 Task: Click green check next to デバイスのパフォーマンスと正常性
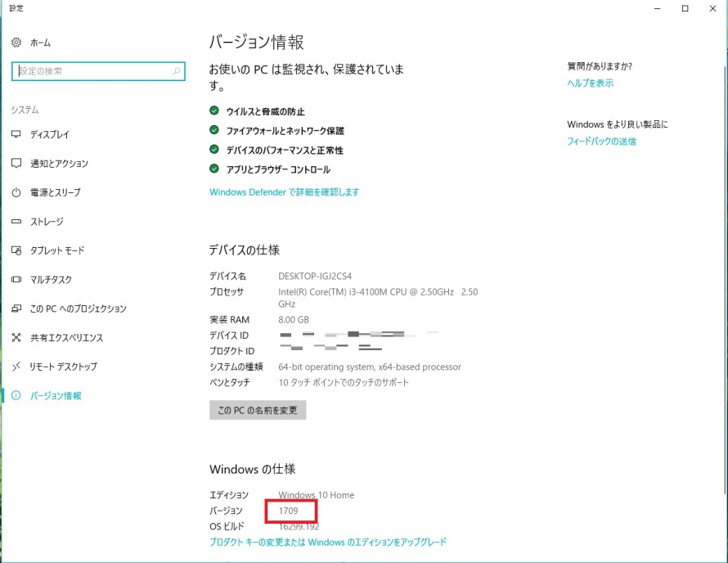[x=214, y=149]
